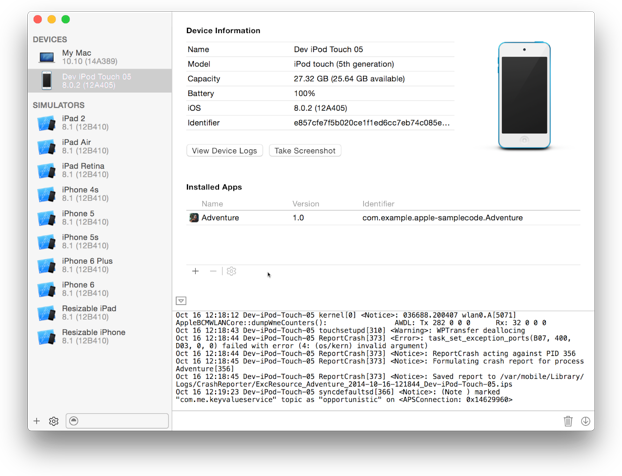Viewport: 622px width, 476px height.
Task: Close the Devices window
Action: (38, 19)
